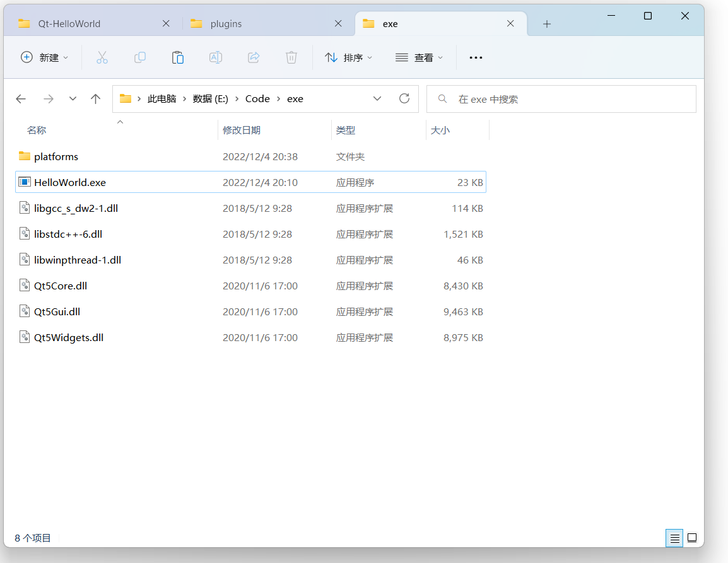Sort by 名称 column header

point(37,131)
